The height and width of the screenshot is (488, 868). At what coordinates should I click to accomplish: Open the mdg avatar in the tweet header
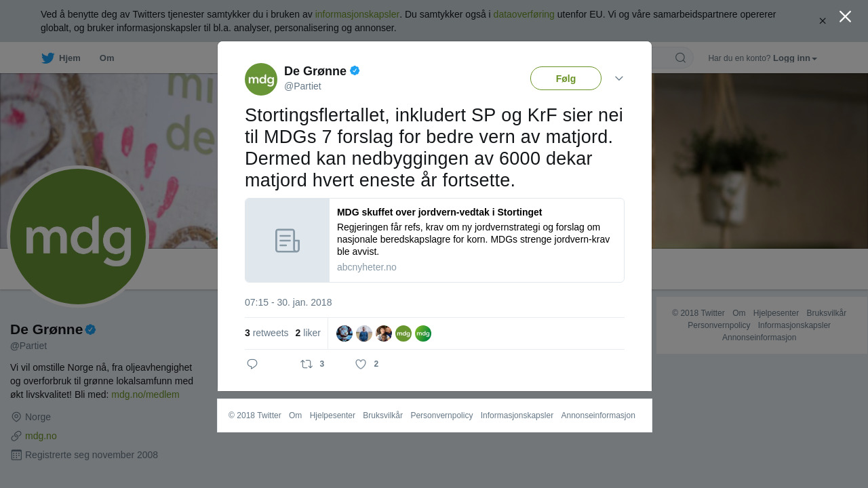[x=261, y=79]
